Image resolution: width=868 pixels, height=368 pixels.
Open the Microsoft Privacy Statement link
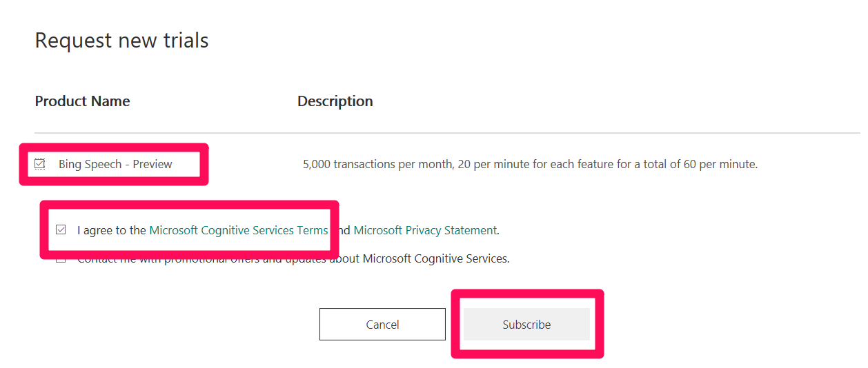click(x=425, y=230)
